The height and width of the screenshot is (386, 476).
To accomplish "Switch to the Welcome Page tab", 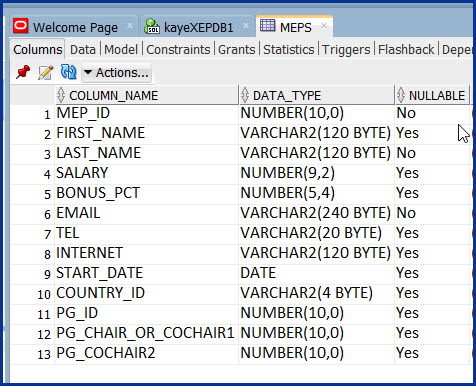I will [x=75, y=27].
